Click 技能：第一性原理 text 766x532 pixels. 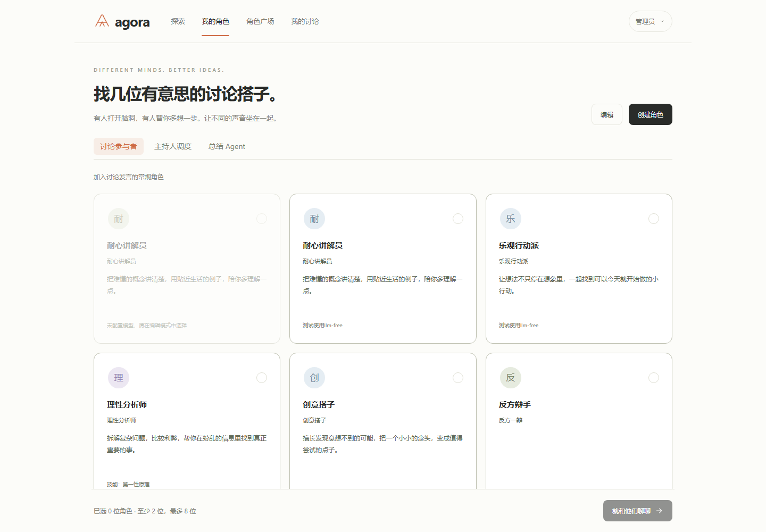pyautogui.click(x=128, y=484)
